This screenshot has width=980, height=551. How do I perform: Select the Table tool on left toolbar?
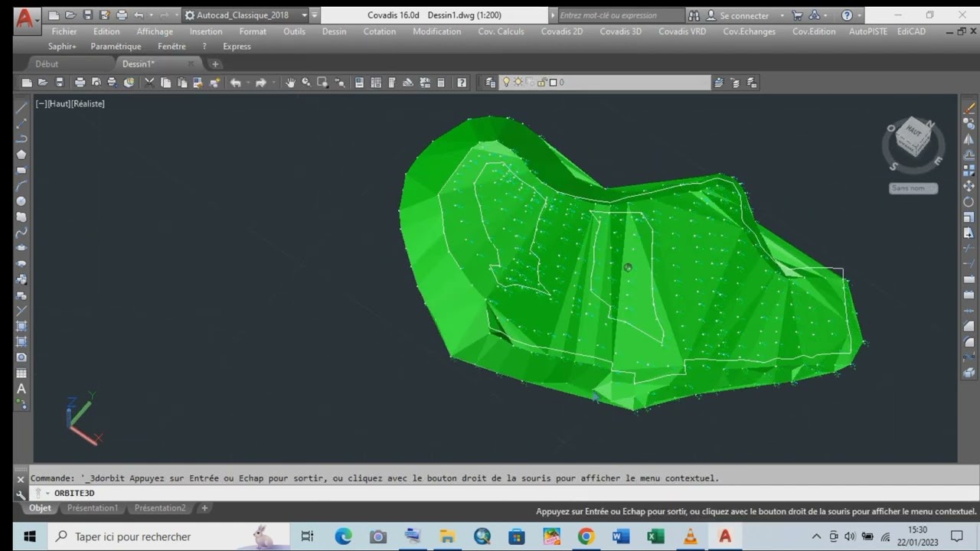[21, 373]
